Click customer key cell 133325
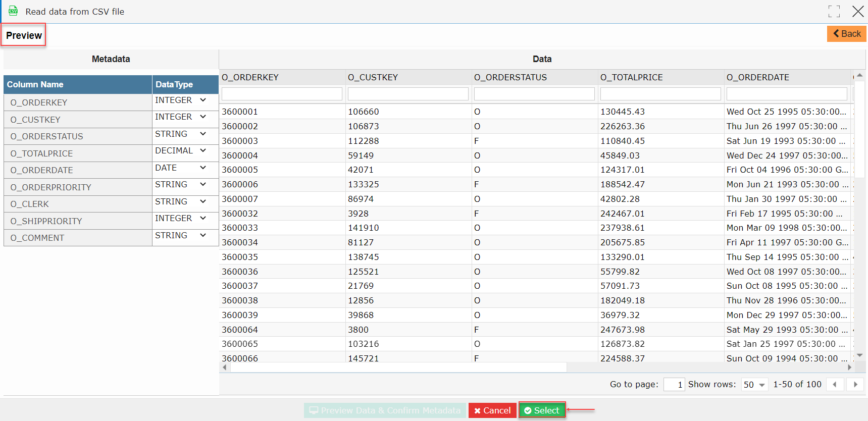Viewport: 868px width, 421px height. click(364, 184)
